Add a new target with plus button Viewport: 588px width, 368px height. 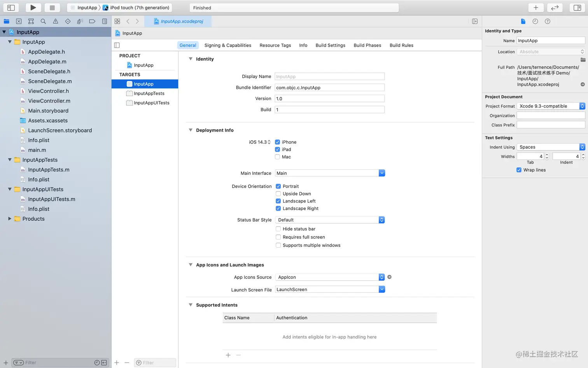[x=117, y=363]
